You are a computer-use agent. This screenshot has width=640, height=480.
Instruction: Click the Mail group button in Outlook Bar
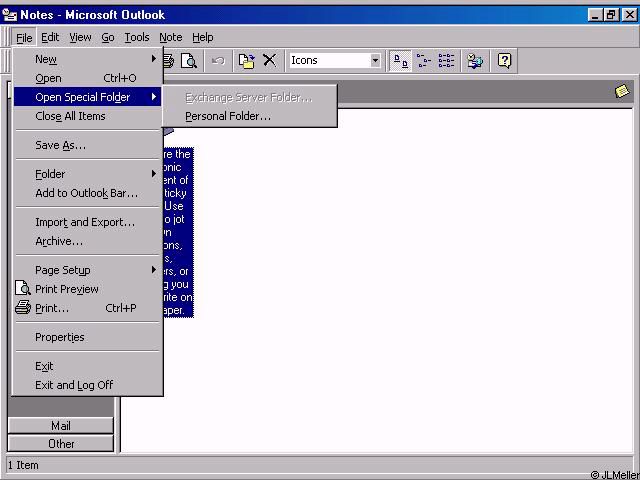[x=60, y=426]
